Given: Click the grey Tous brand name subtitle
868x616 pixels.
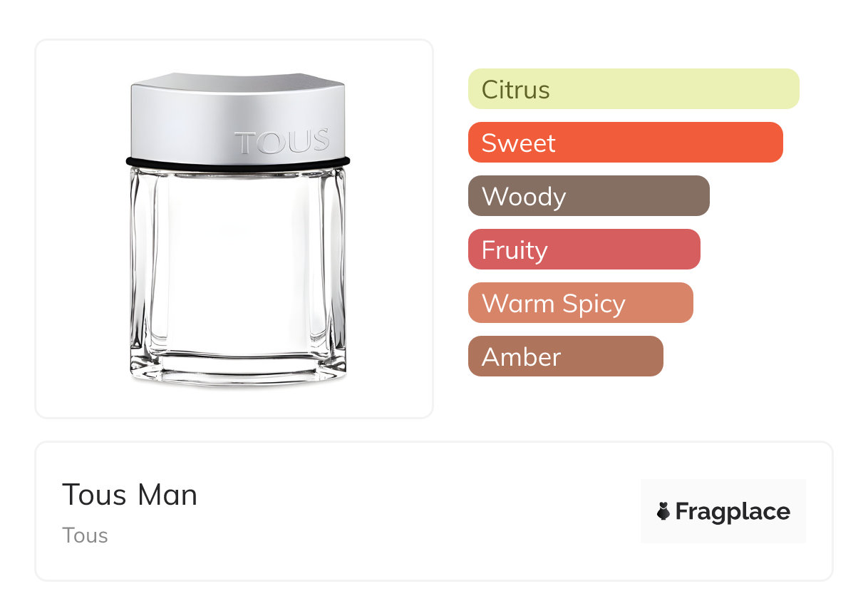Looking at the screenshot, I should [85, 535].
